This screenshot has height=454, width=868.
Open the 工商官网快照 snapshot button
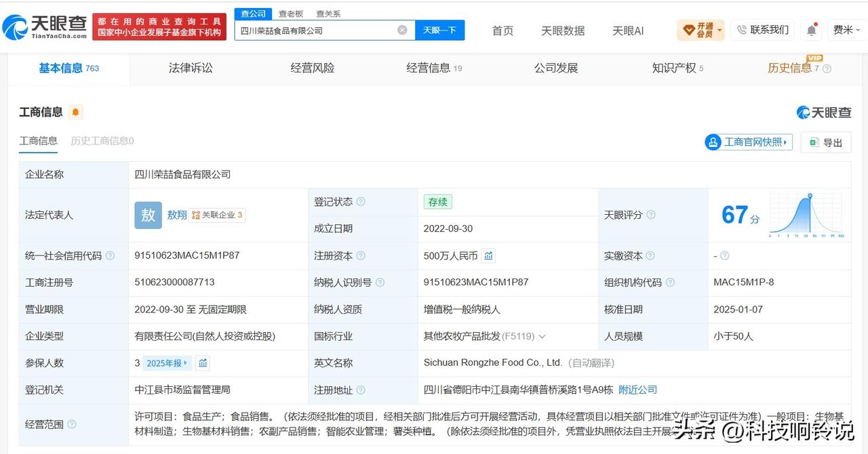[x=749, y=142]
